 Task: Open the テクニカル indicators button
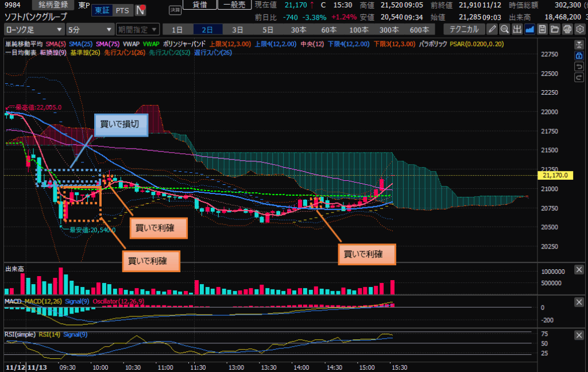click(x=465, y=29)
